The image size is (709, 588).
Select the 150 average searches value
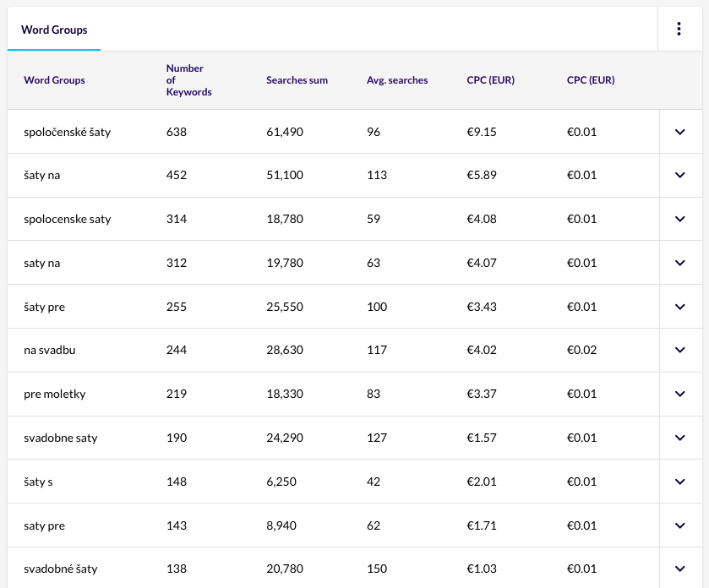pos(377,569)
